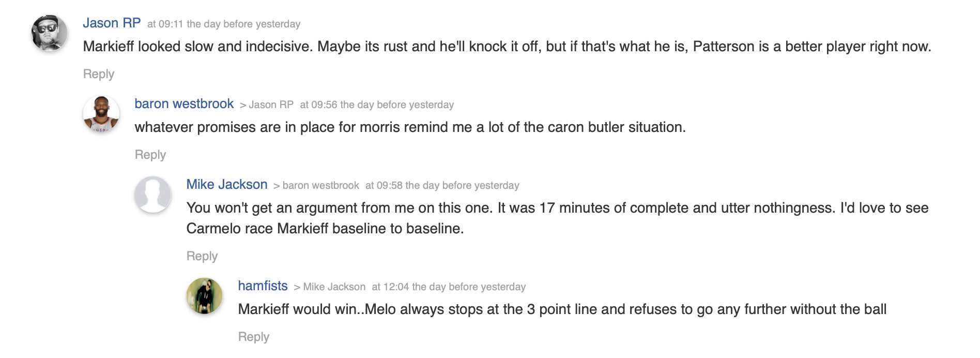The height and width of the screenshot is (358, 980).
Task: Reply to Mike Jackson's comment
Action: coord(202,256)
